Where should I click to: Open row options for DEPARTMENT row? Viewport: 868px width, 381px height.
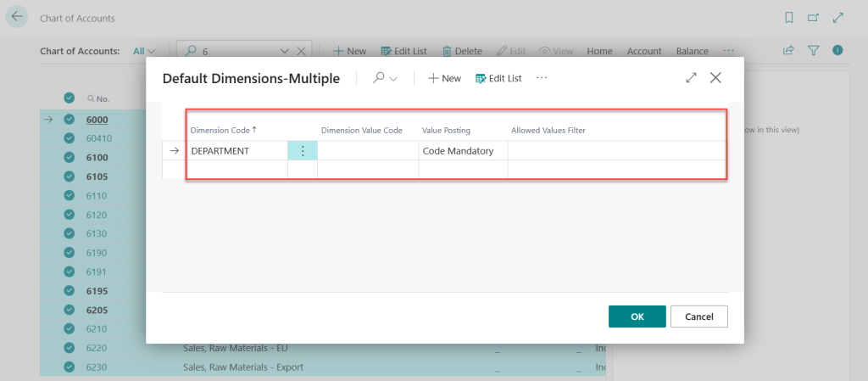tap(303, 151)
